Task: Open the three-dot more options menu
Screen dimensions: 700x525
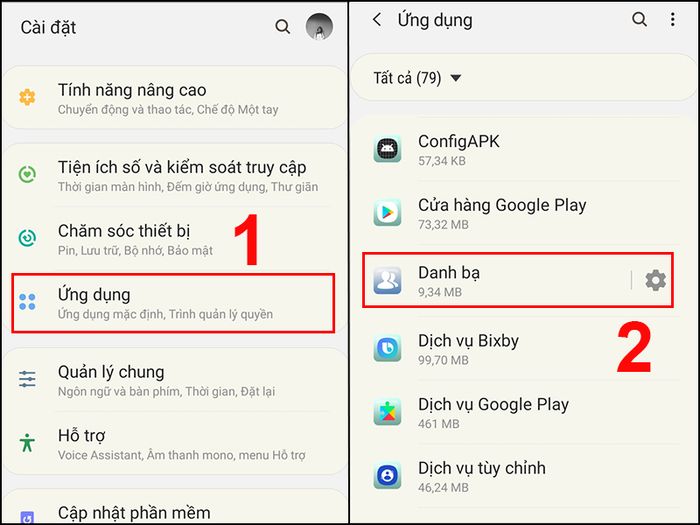Action: coord(672,19)
